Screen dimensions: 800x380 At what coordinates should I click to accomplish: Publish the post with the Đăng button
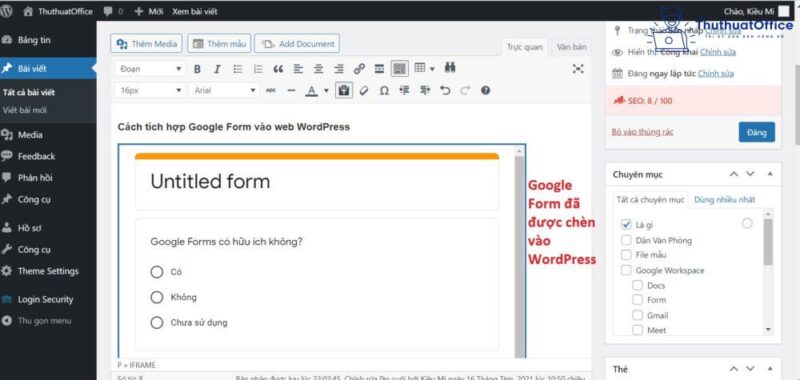pos(757,132)
